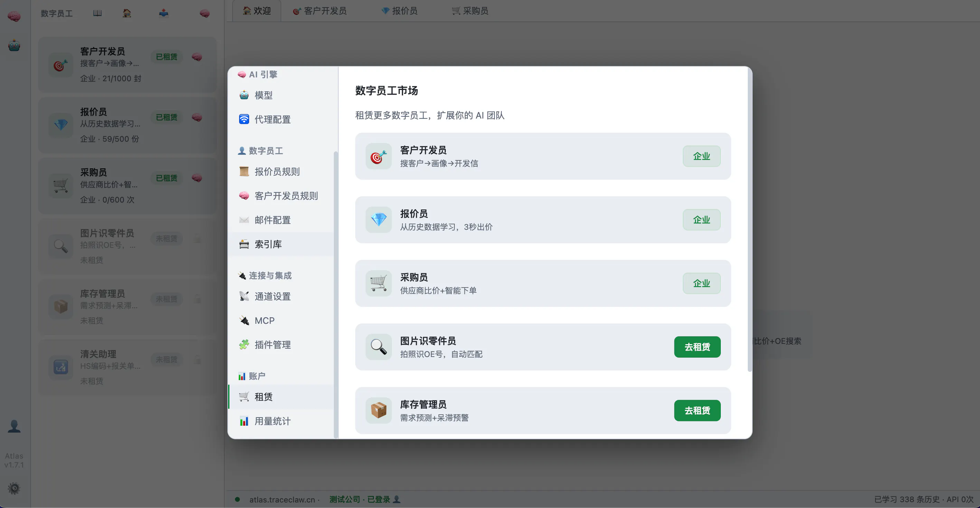This screenshot has width=980, height=508.
Task: Open 索引库 settings item
Action: tap(281, 244)
